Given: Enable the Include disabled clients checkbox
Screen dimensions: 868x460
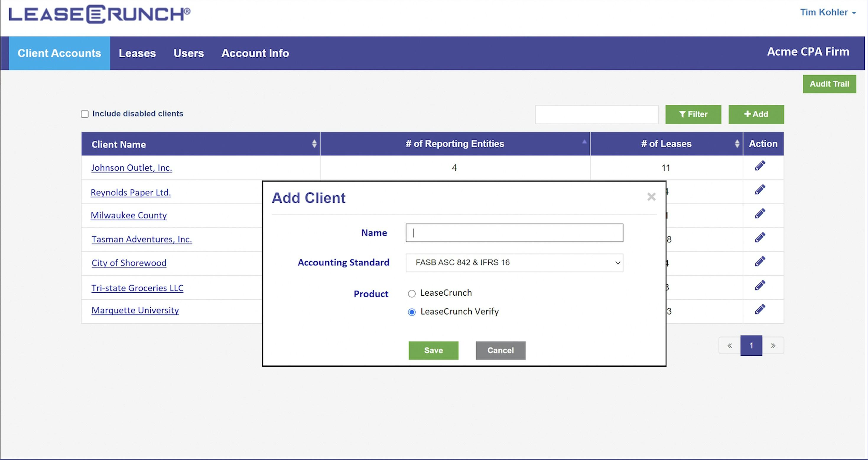Looking at the screenshot, I should [84, 114].
